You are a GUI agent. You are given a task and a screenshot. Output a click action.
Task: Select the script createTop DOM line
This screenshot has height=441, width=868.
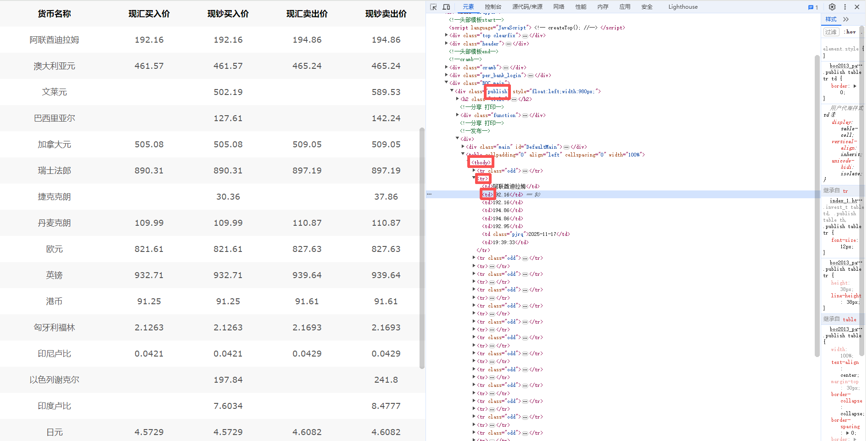(x=537, y=28)
